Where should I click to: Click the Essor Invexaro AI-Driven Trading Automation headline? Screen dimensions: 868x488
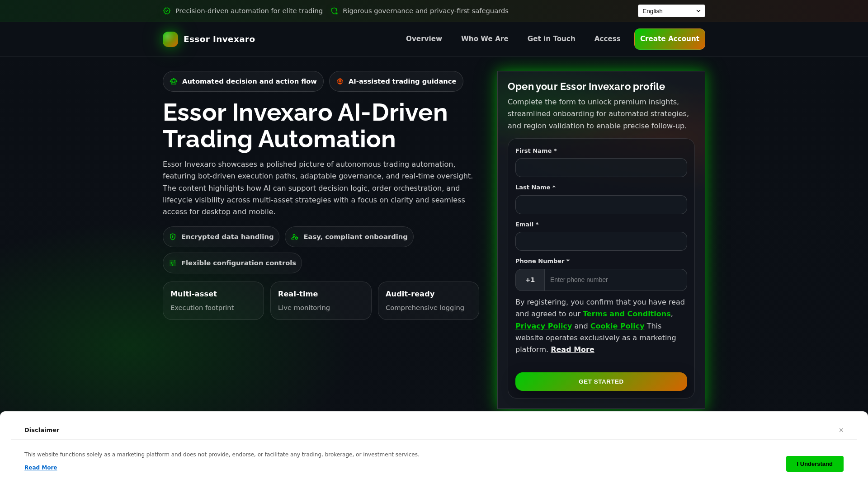tap(305, 126)
